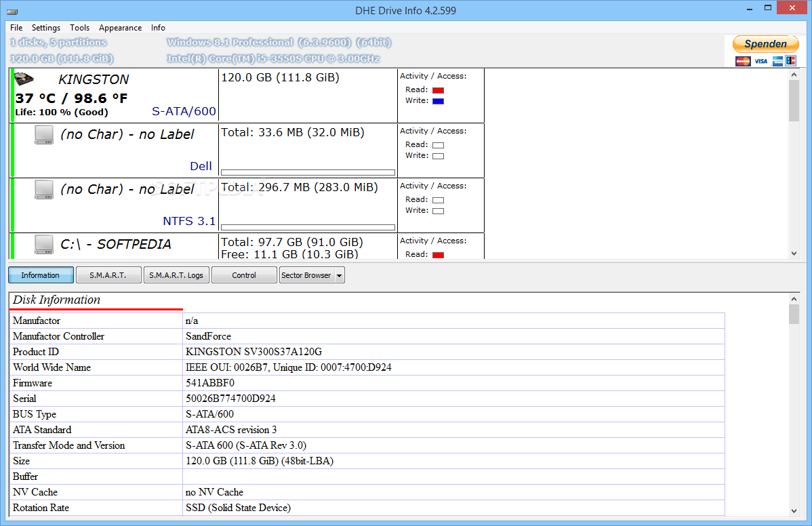Switch to the S.M.A.R.T. tab
This screenshot has height=526, width=812.
(108, 275)
